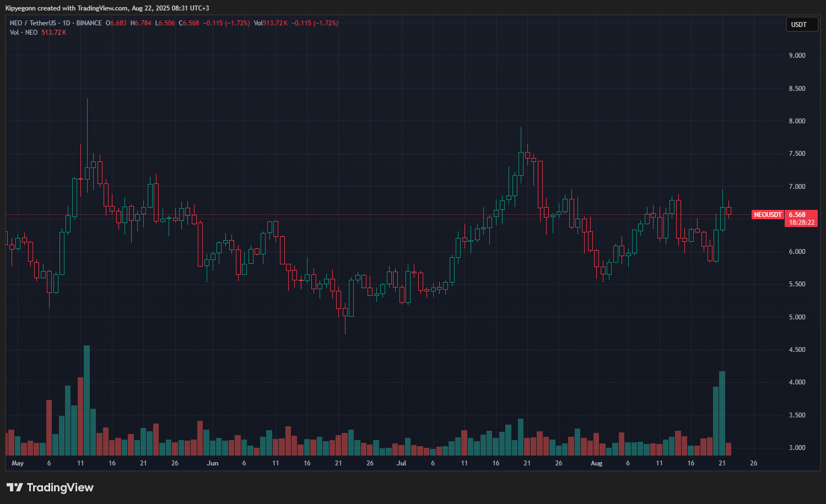Jump to the Jun marker on time axis
This screenshot has width=826, height=504.
(x=212, y=463)
